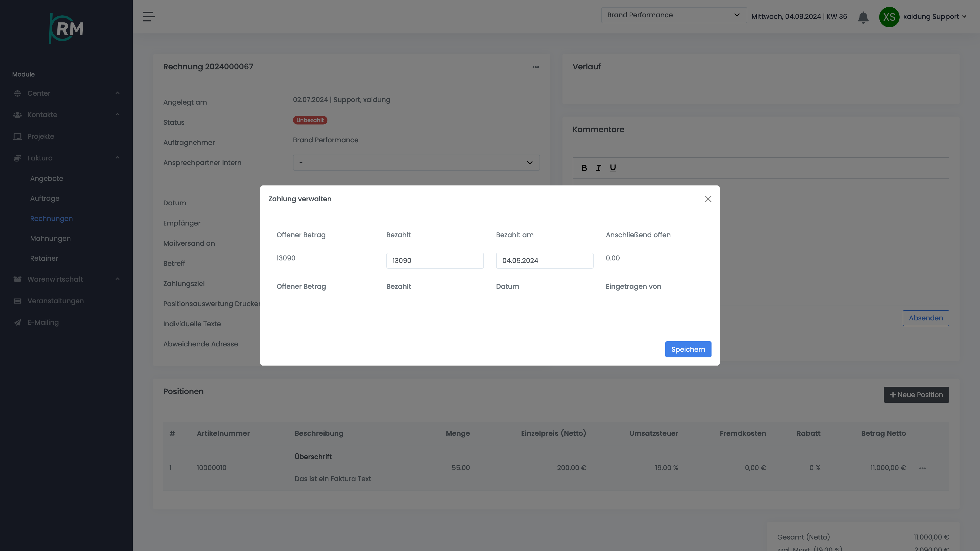Close the Zahlung verwalten dialog

[708, 199]
